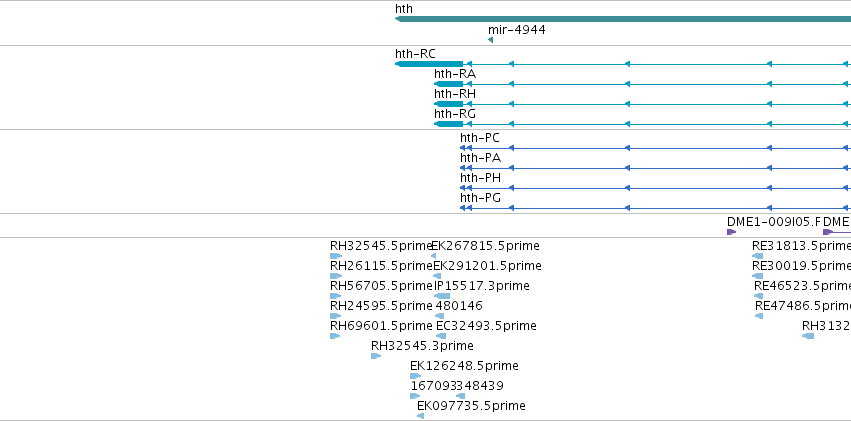The image size is (851, 421).
Task: Select the EK267815.5prime EST arrow
Action: pos(433,256)
